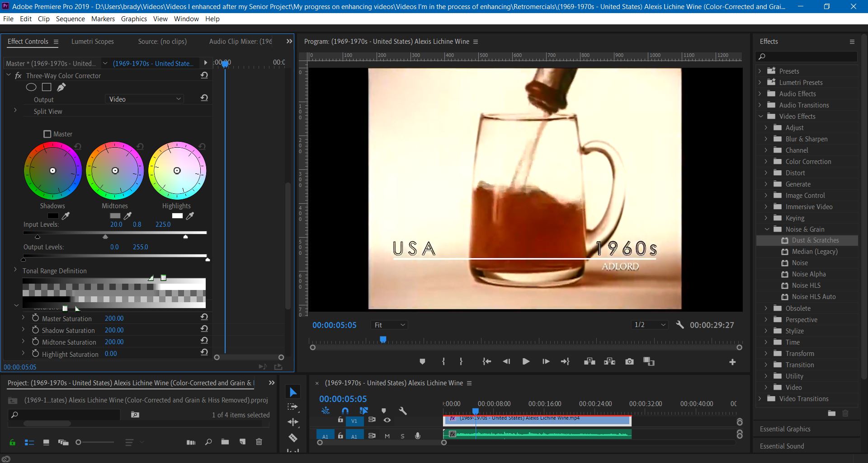Pick Shadows color with eyedropper
868x463 pixels.
[66, 216]
